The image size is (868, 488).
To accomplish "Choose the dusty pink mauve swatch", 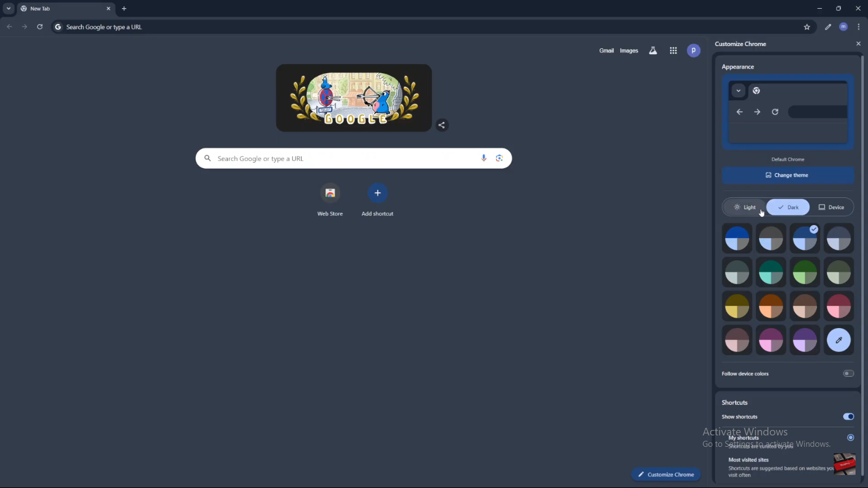I will [x=737, y=340].
